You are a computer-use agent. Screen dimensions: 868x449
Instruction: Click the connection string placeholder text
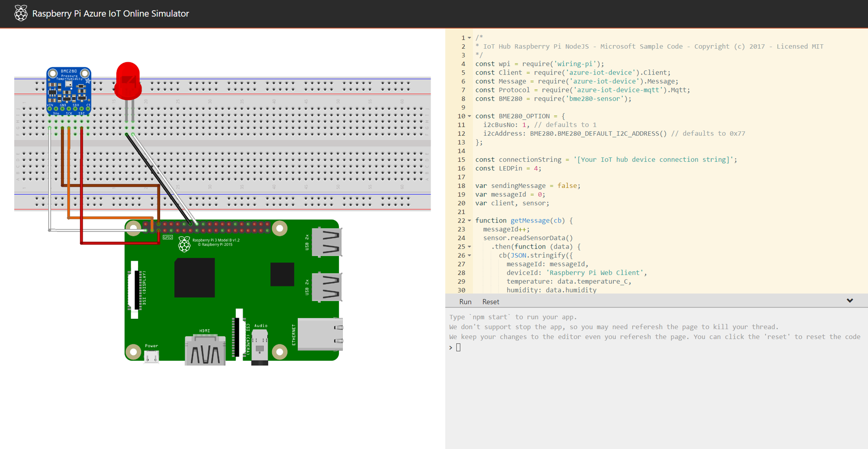655,160
